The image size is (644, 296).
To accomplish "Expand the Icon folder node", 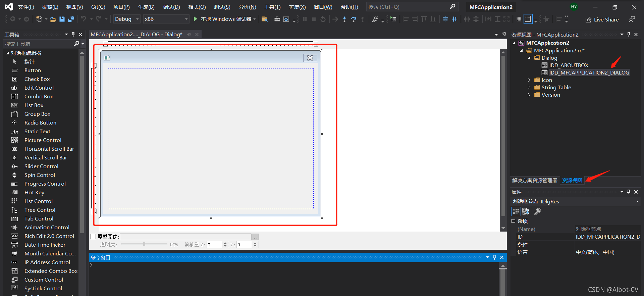I will (529, 80).
